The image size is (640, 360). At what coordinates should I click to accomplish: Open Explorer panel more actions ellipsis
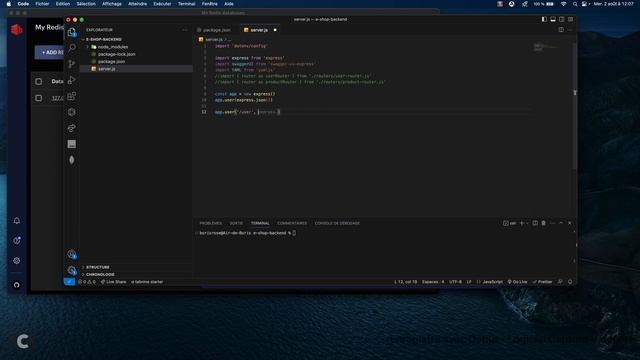click(x=185, y=30)
